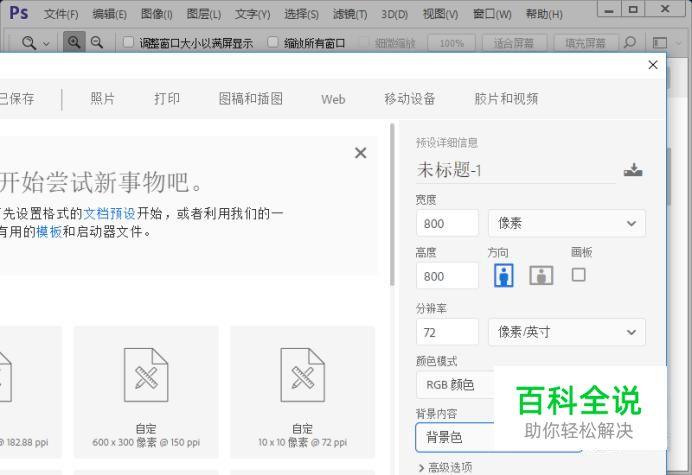Screen dimensions: 692x475
Task: Click the presets list vertical scrollbar
Action: click(392, 205)
